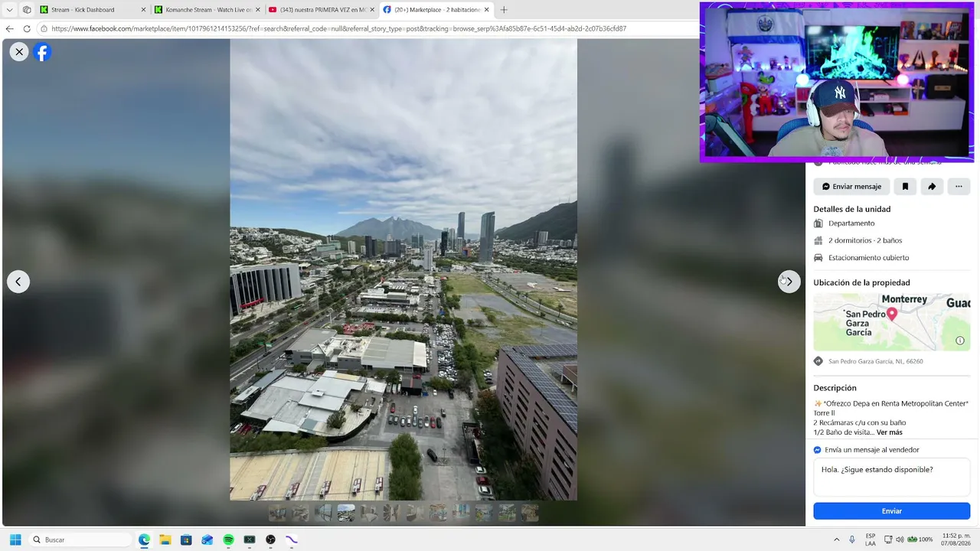Select the first photo thumbnail
Viewport: 980px width, 551px height.
tap(277, 513)
